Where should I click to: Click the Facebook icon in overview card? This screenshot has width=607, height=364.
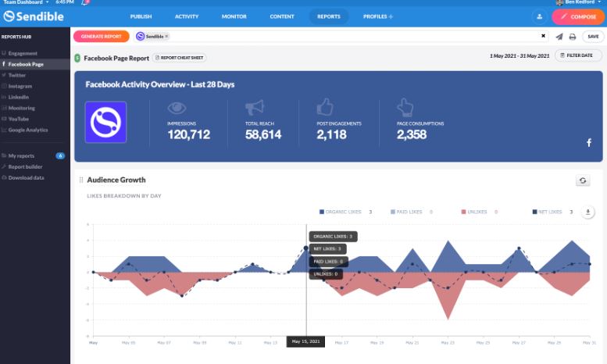[x=589, y=143]
